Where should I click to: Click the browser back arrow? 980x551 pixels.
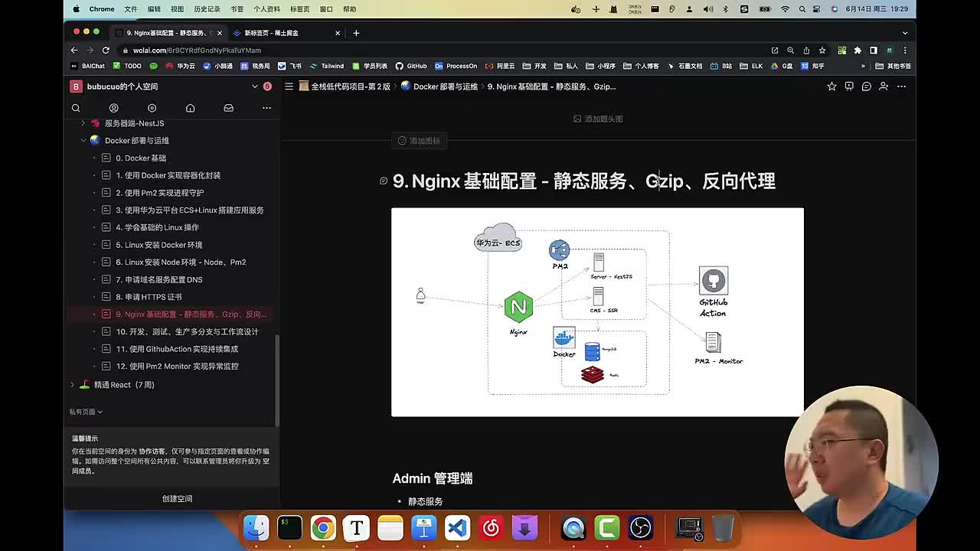(x=76, y=51)
